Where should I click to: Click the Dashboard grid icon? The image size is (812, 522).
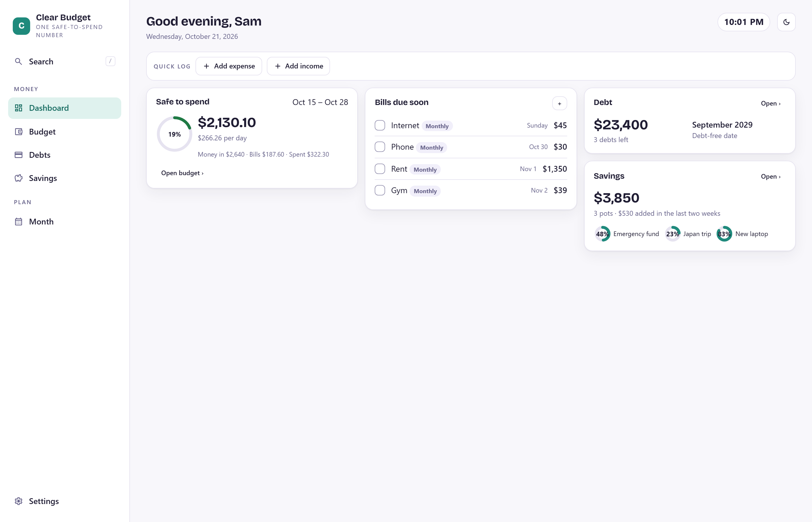click(19, 108)
